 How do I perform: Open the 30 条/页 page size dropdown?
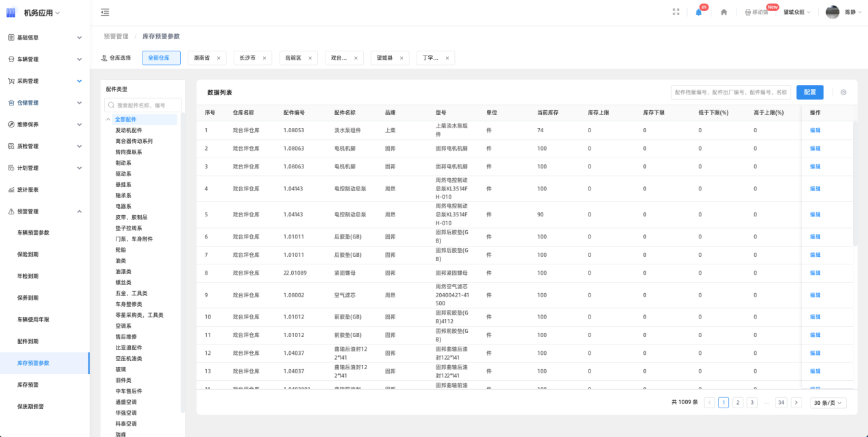coord(828,403)
